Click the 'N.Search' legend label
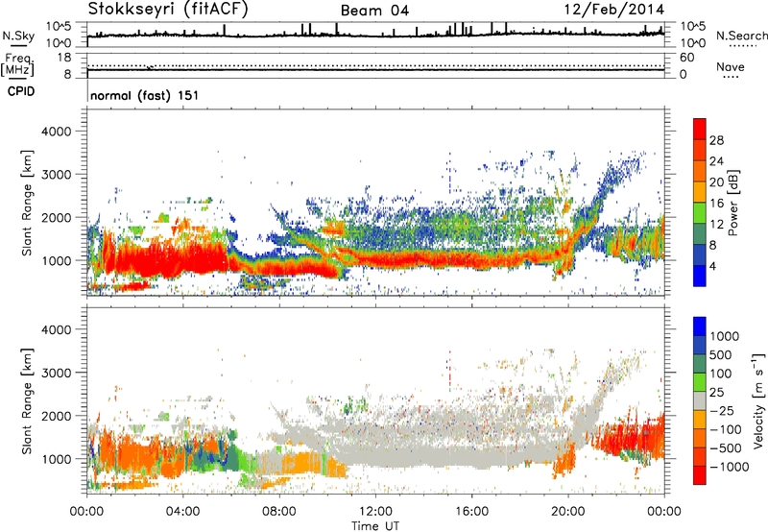This screenshot has width=768, height=532. (x=742, y=36)
